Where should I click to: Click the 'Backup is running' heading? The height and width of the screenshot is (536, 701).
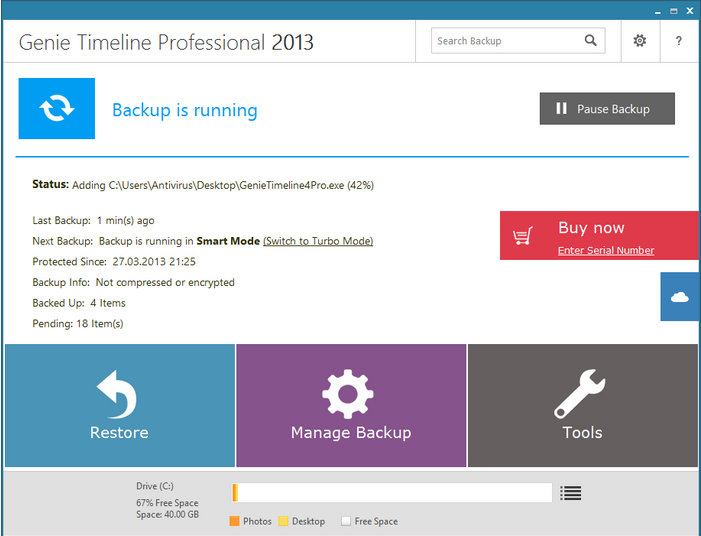click(185, 110)
